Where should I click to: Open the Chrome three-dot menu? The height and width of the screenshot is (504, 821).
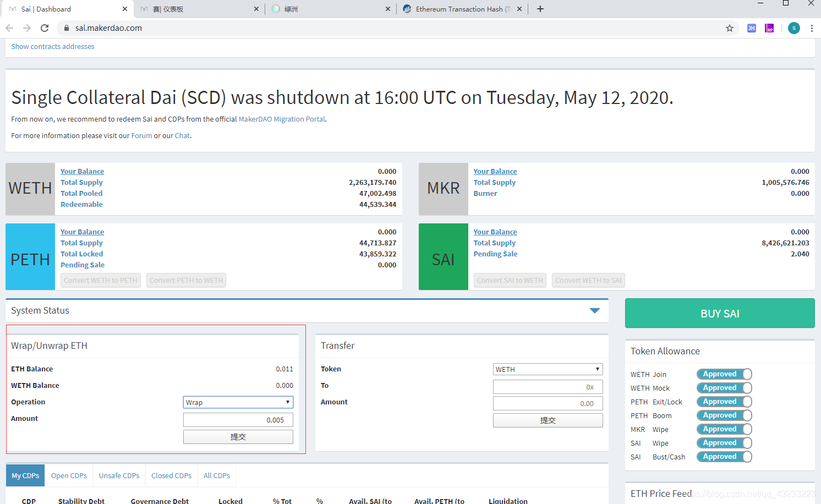point(812,28)
